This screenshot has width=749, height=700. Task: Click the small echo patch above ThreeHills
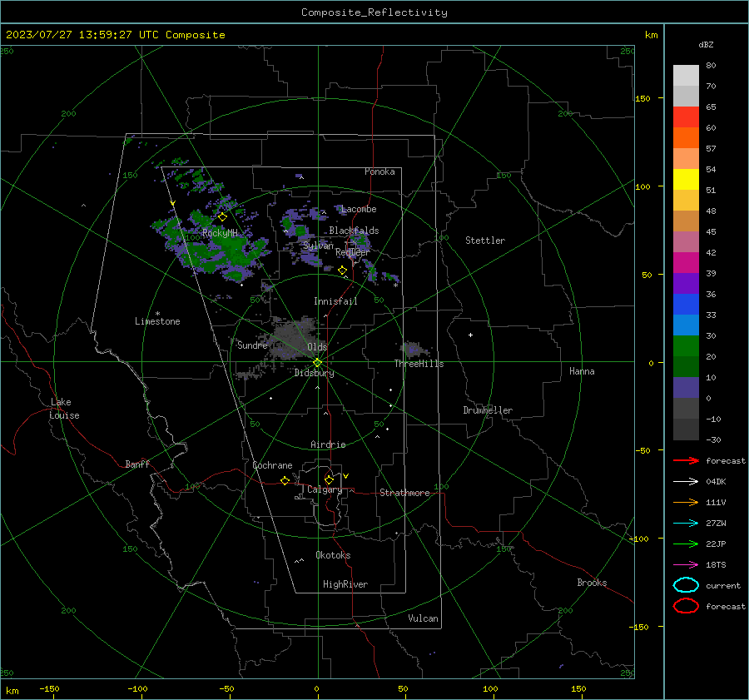pyautogui.click(x=414, y=349)
